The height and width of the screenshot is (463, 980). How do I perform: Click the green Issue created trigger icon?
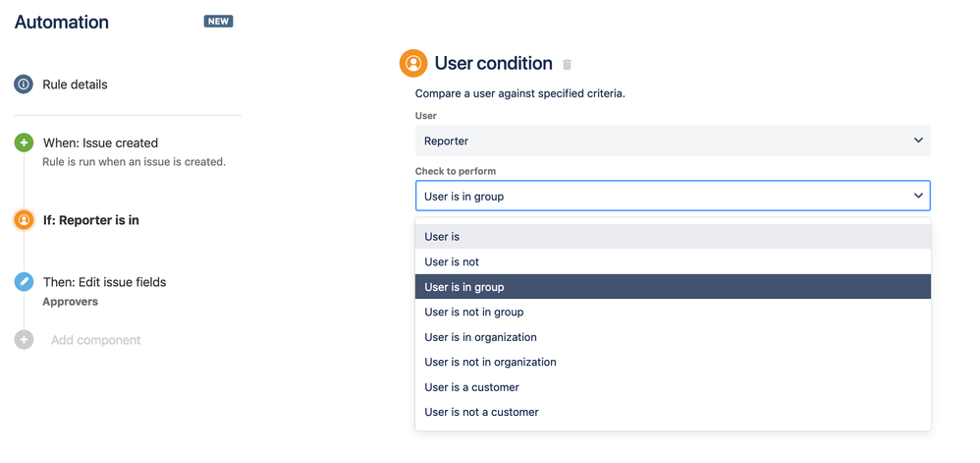coord(24,144)
